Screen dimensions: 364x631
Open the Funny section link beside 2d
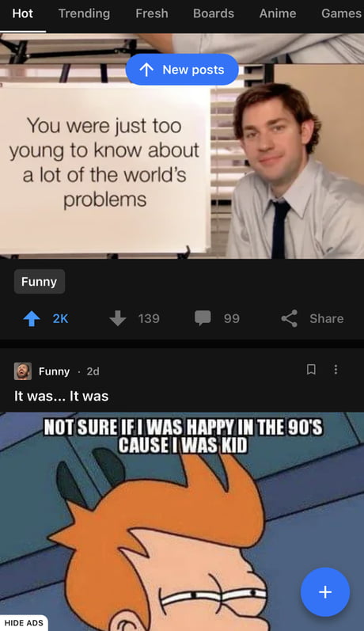pos(54,371)
